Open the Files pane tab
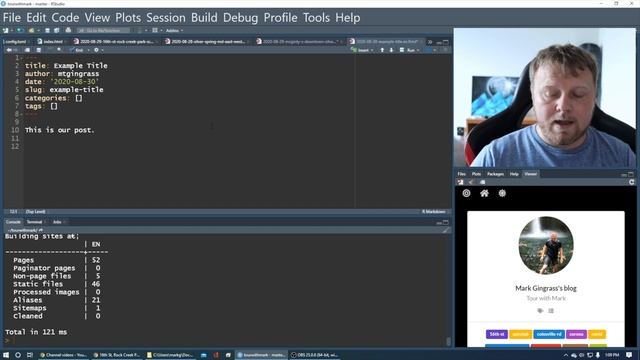The width and height of the screenshot is (640, 360). pyautogui.click(x=461, y=174)
